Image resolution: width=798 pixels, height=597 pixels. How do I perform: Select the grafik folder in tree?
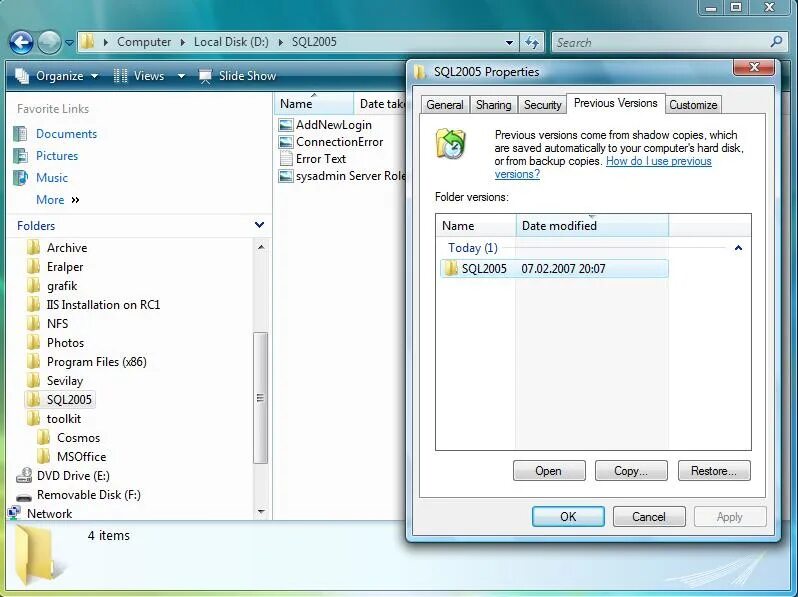(62, 286)
